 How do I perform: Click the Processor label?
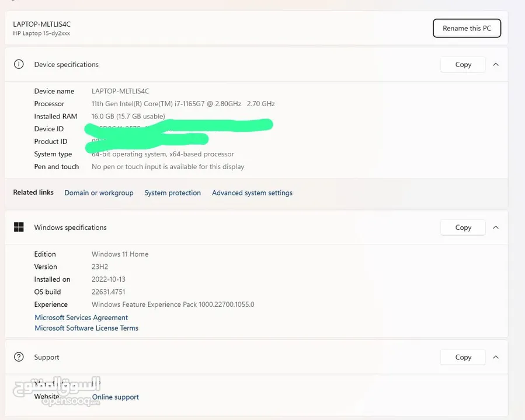pos(49,104)
